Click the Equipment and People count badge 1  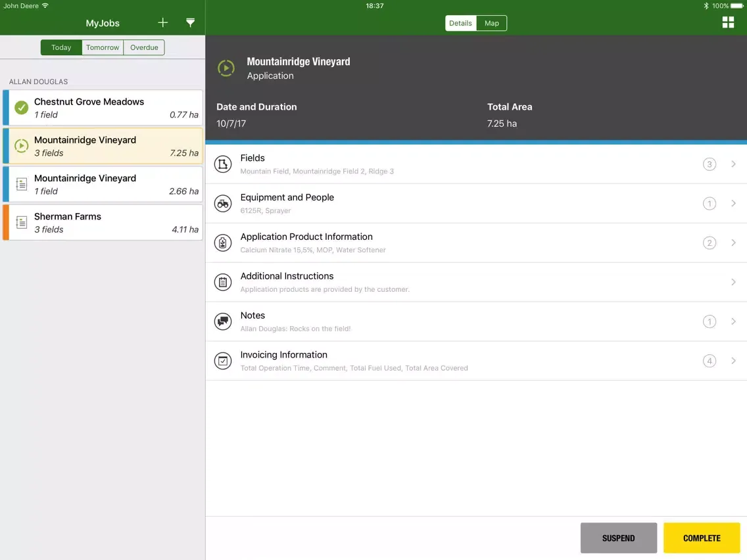point(710,204)
